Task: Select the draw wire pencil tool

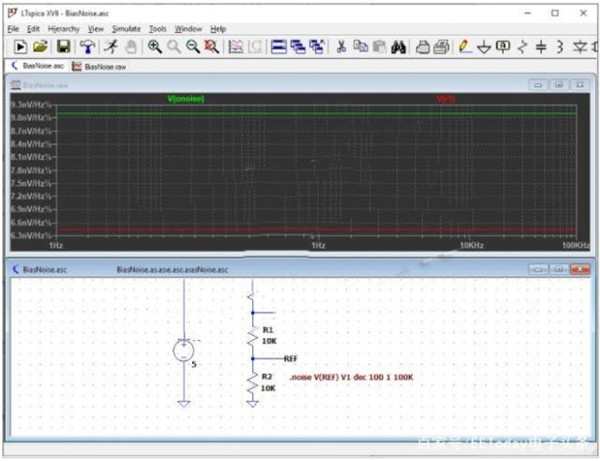Action: coord(465,47)
